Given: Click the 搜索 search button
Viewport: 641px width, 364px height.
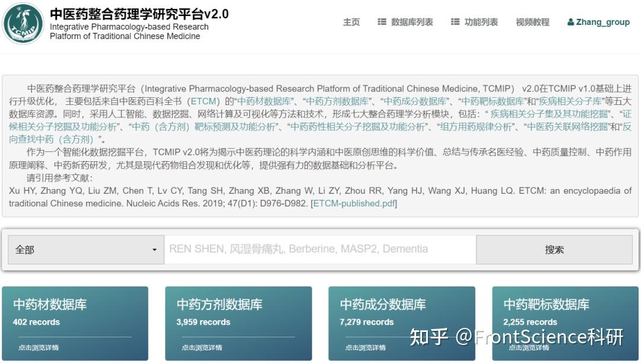Looking at the screenshot, I should coord(554,249).
